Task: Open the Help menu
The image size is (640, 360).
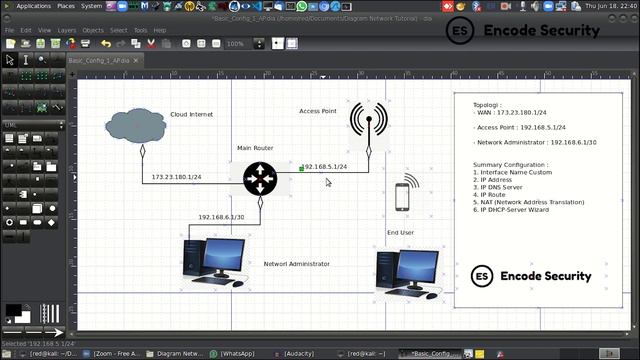Action: tap(160, 30)
